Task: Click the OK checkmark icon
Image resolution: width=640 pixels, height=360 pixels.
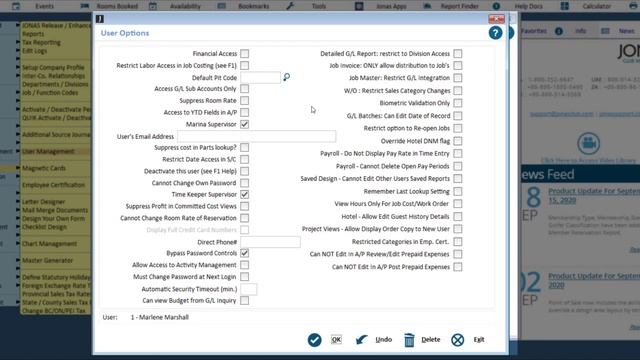Action: [314, 340]
